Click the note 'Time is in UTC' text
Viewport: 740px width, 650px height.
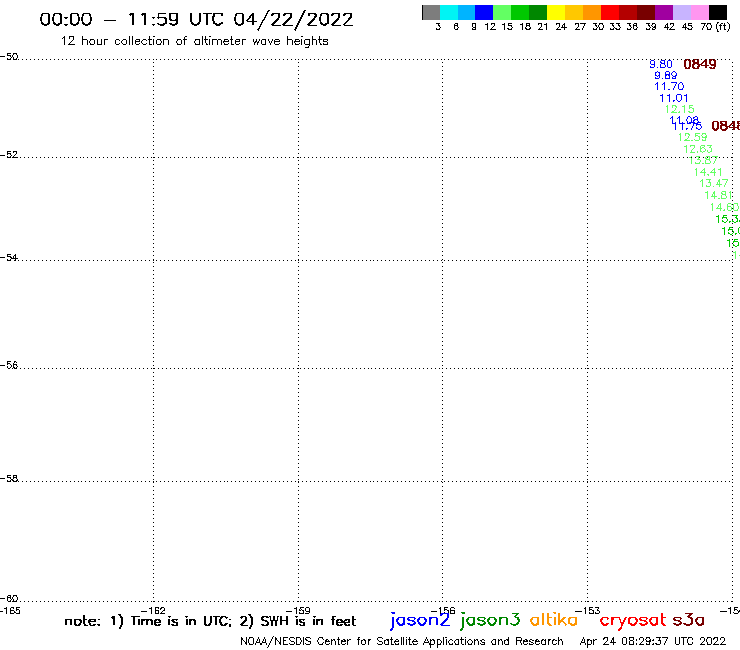coord(181,621)
